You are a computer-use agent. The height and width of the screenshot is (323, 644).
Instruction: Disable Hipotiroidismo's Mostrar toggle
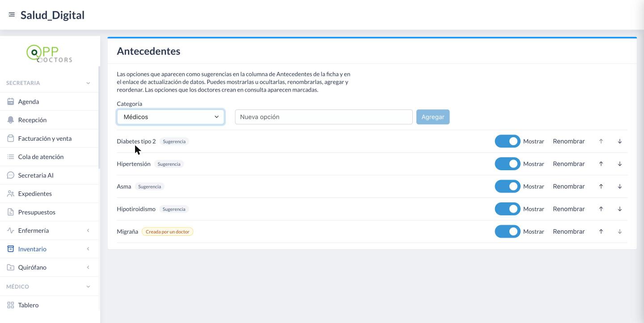[x=508, y=209]
